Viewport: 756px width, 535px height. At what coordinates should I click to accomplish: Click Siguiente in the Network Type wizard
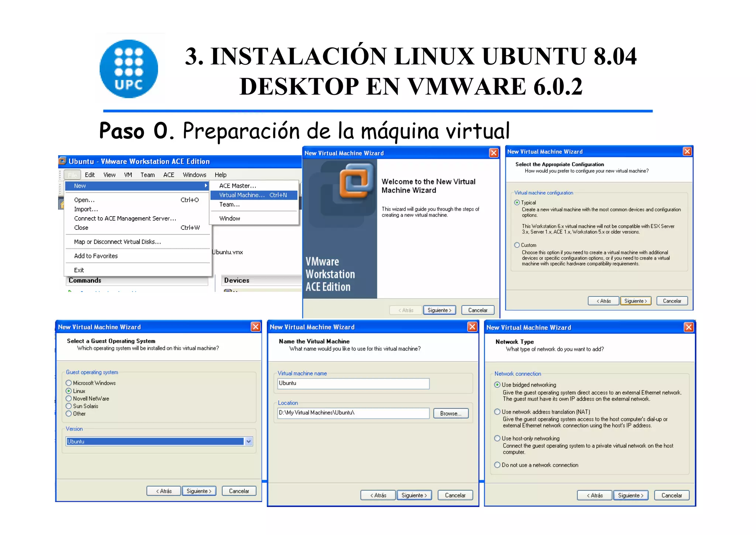point(631,495)
